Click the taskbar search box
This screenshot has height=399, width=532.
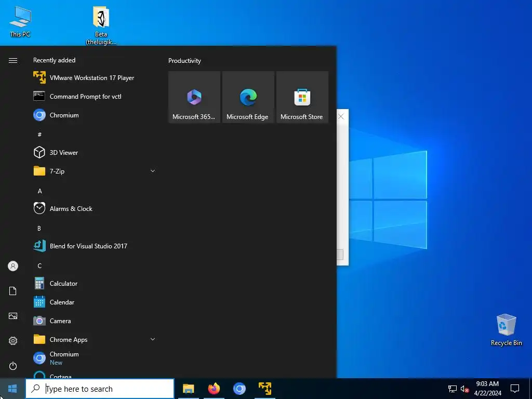[100, 389]
